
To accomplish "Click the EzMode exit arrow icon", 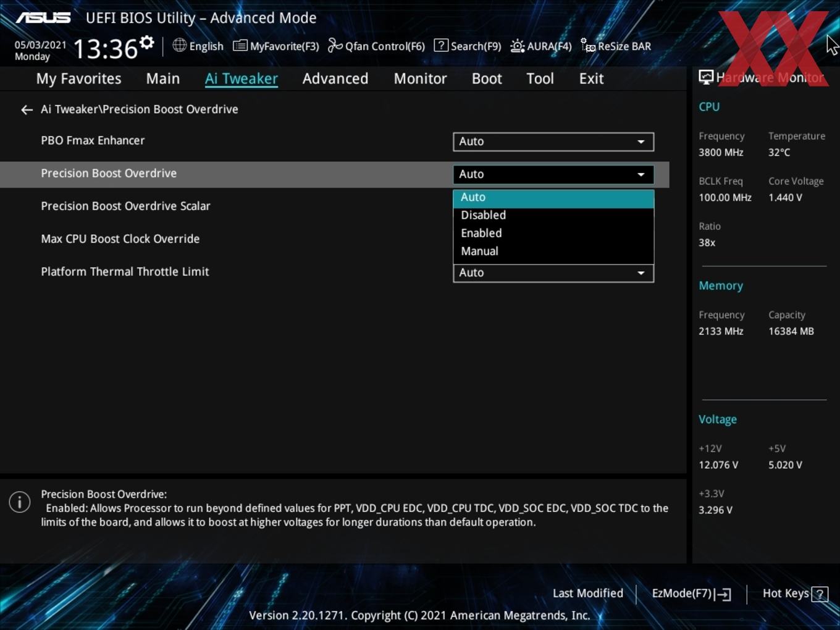I will (723, 594).
